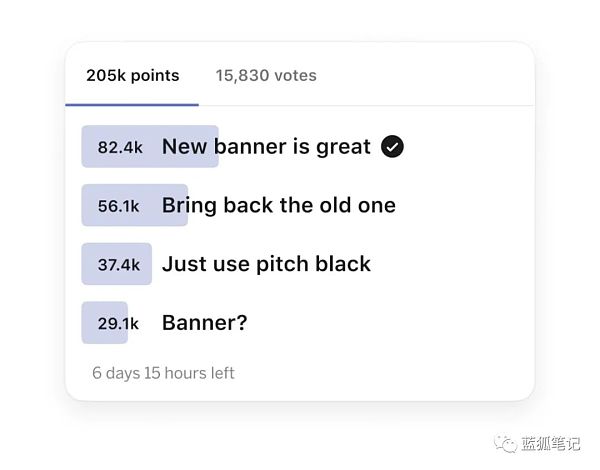Click the 82.4k points value
600x470 pixels.
[119, 147]
